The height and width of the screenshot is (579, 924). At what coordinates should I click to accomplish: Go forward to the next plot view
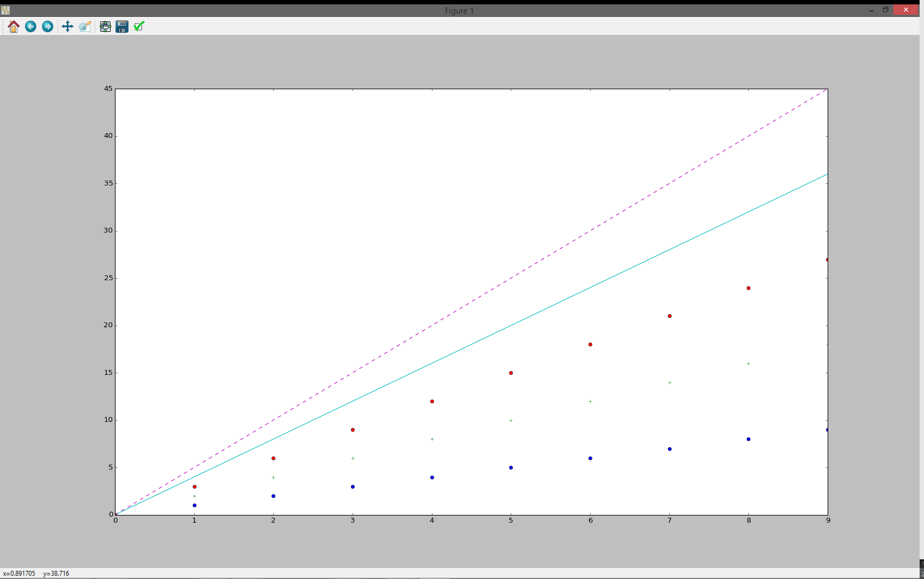(48, 26)
